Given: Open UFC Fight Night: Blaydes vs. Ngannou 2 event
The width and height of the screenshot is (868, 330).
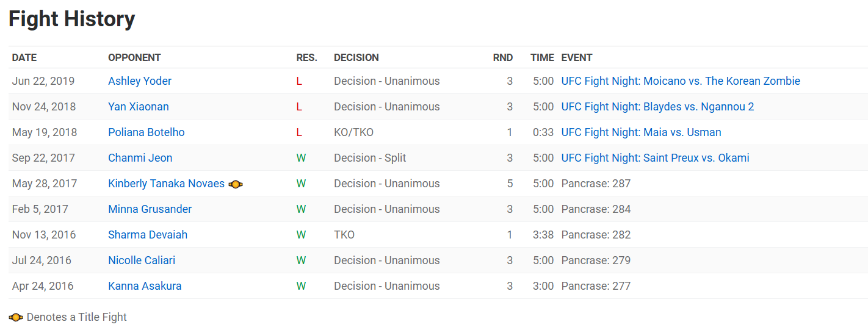Looking at the screenshot, I should [657, 107].
